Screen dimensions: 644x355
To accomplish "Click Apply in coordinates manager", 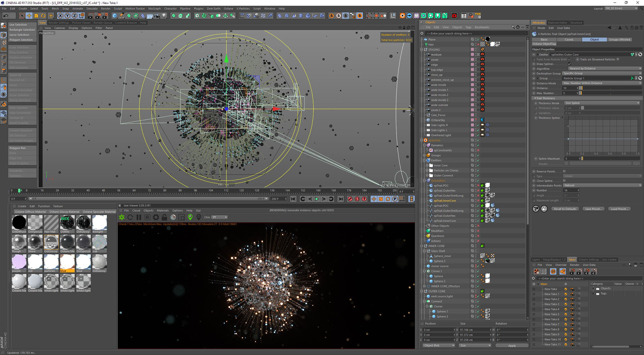I will 512,345.
